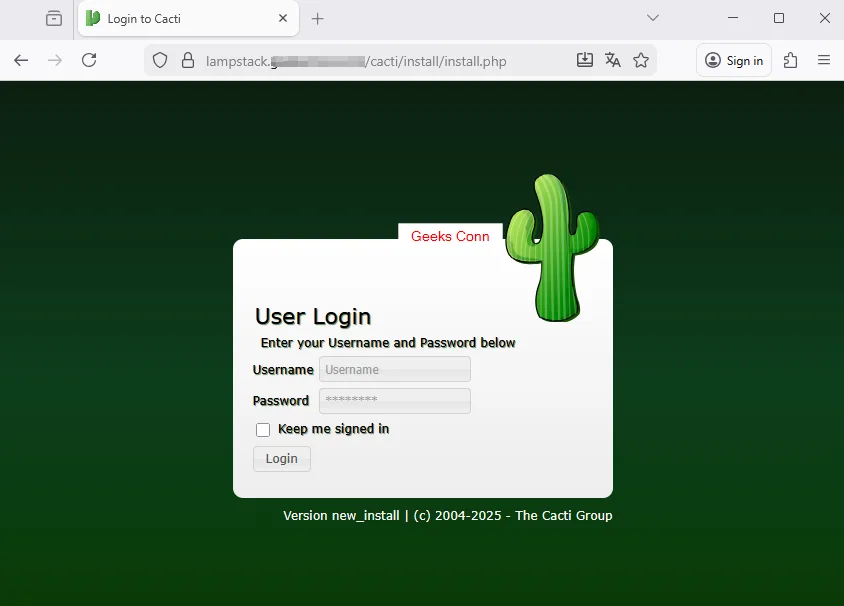Open the tab overview icon at top left
The height and width of the screenshot is (606, 844).
tap(54, 18)
